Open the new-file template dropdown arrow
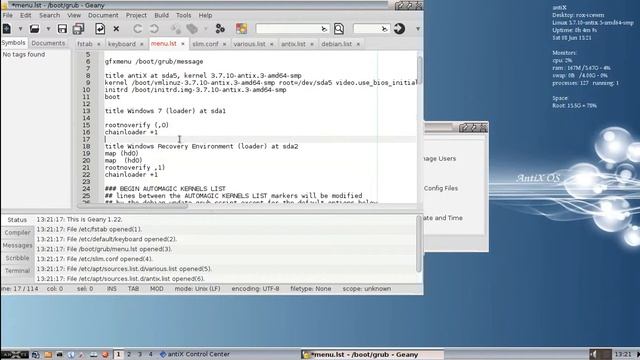 tap(20, 29)
